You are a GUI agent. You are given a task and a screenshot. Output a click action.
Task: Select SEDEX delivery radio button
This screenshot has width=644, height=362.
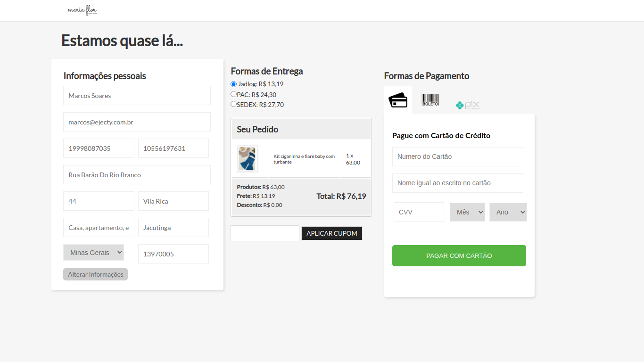pyautogui.click(x=233, y=104)
